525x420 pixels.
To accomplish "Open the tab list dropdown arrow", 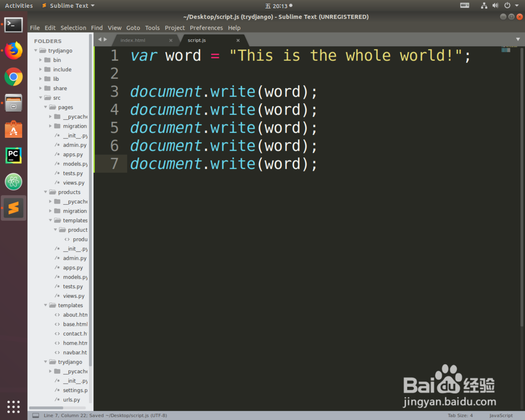I will [x=518, y=39].
